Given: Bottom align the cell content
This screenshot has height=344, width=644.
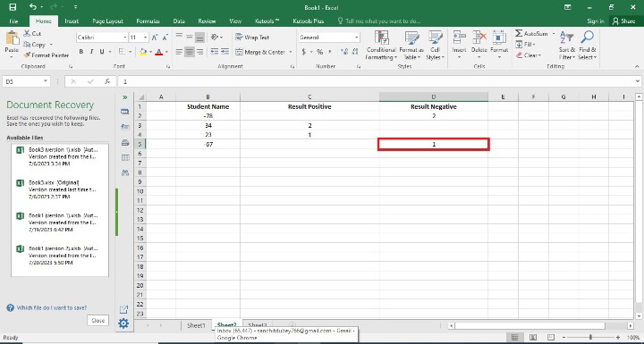Looking at the screenshot, I should point(199,37).
